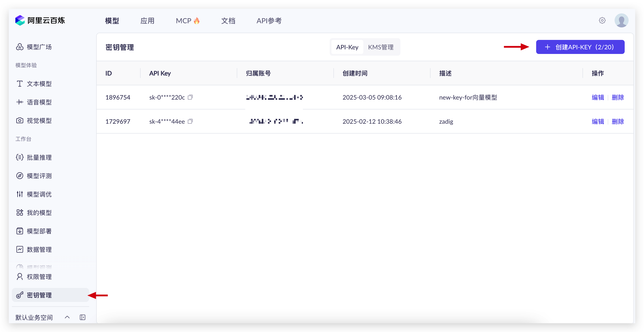Click the user avatar
Screen dimensions: 644x332
point(622,20)
